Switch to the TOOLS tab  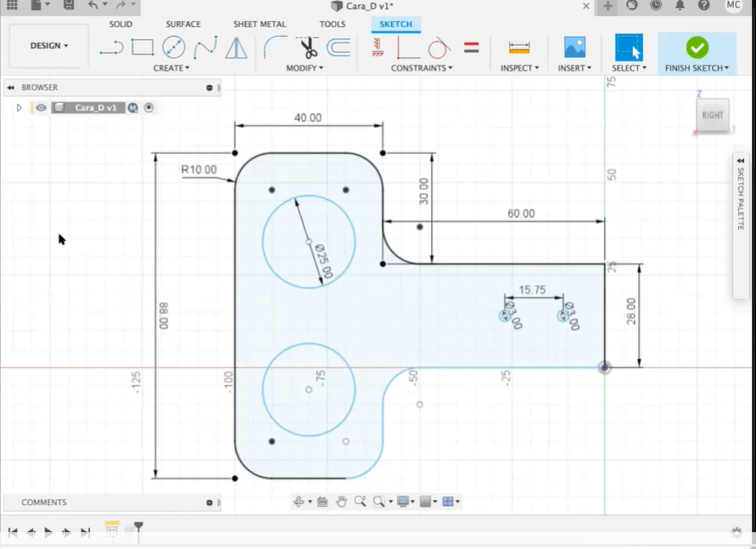332,24
